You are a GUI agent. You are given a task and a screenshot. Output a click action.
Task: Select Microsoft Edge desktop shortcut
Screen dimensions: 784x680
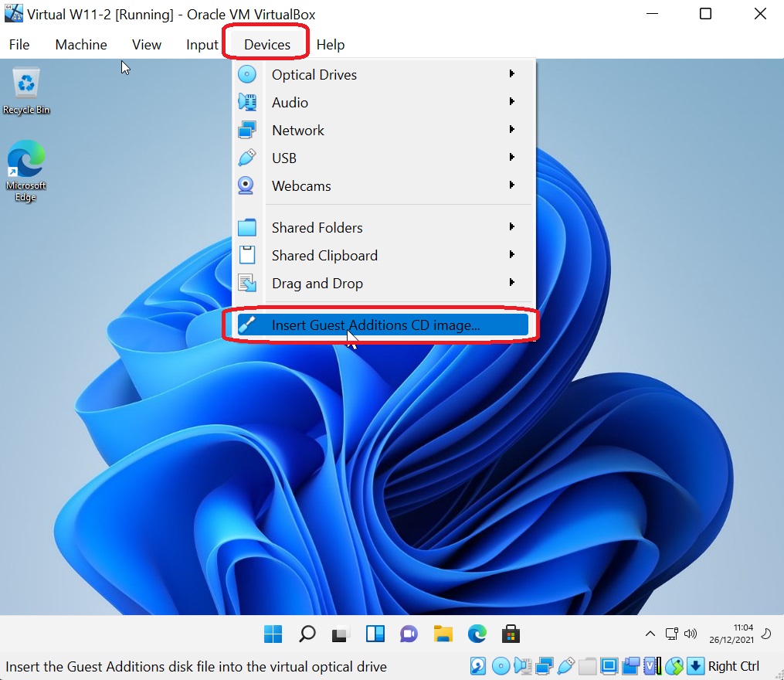pyautogui.click(x=26, y=171)
